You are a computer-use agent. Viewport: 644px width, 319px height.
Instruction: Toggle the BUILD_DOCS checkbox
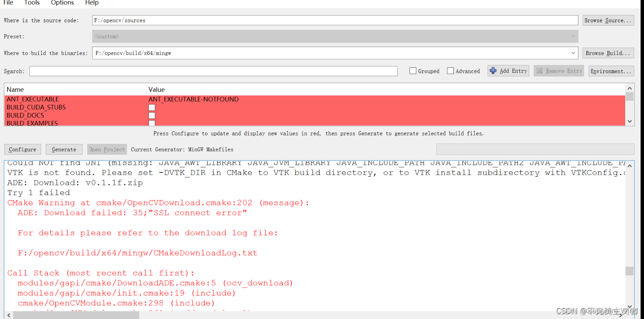tap(152, 115)
